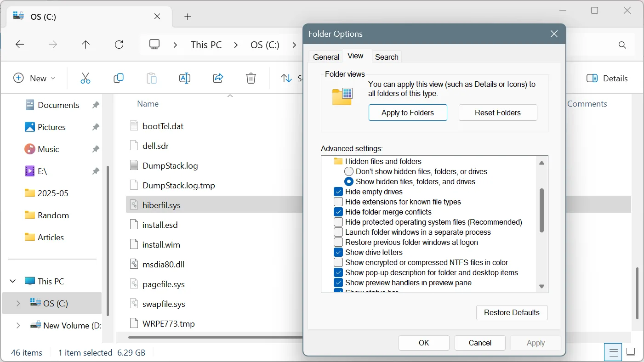Click the Copy icon in Explorer toolbar
The width and height of the screenshot is (644, 362).
[x=119, y=78]
